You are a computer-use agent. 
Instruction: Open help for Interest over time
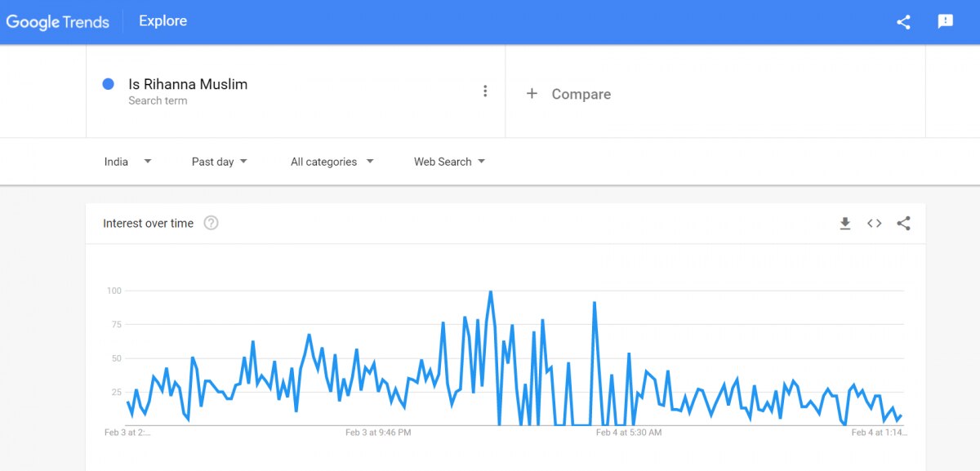pos(211,223)
